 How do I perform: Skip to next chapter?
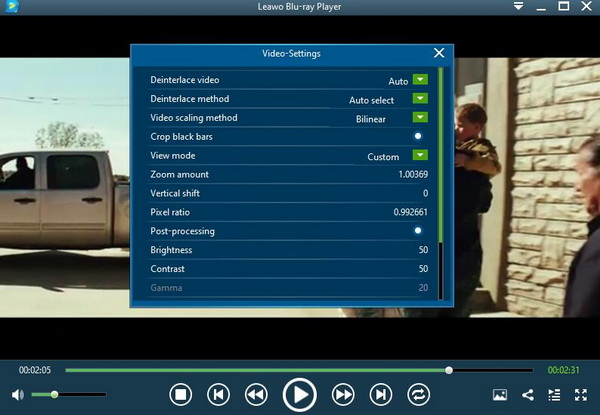tap(381, 395)
